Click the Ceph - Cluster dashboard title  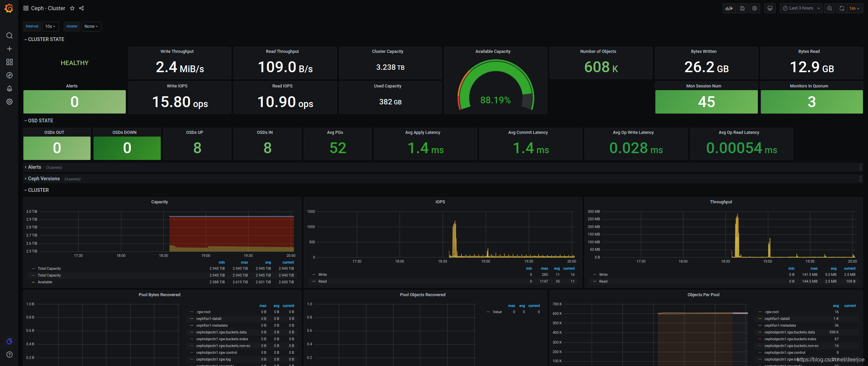pos(48,8)
